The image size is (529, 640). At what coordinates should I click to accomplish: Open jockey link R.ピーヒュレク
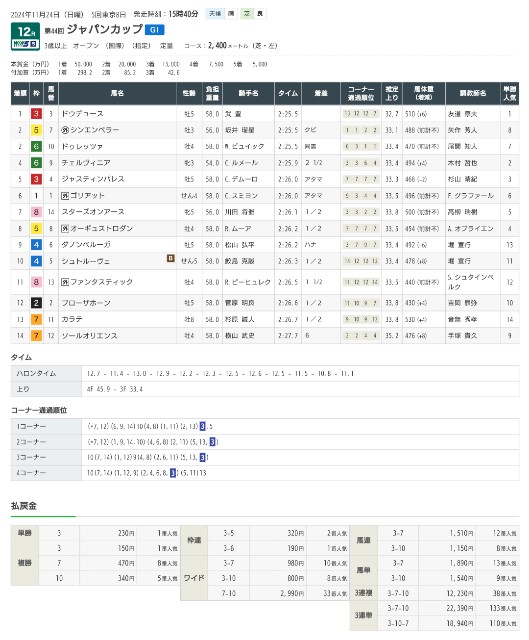(248, 282)
